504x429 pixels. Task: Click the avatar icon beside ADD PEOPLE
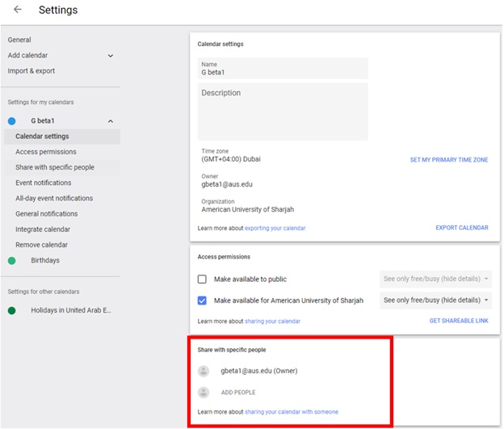coord(204,393)
